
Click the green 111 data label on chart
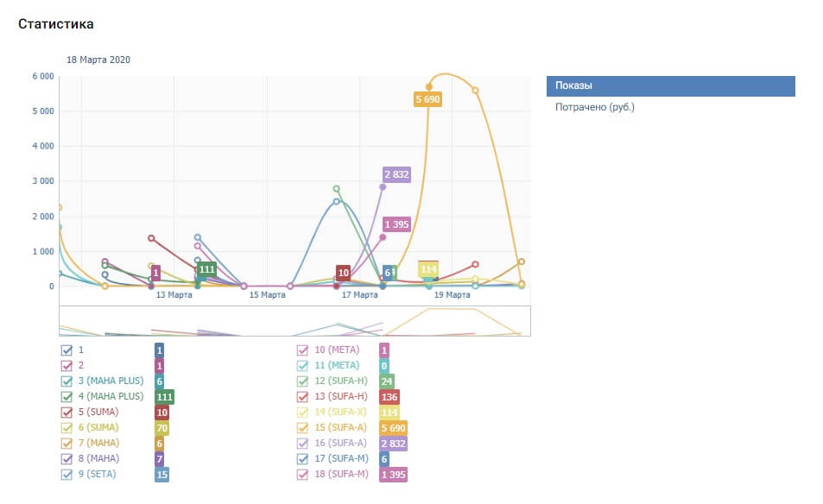[206, 269]
